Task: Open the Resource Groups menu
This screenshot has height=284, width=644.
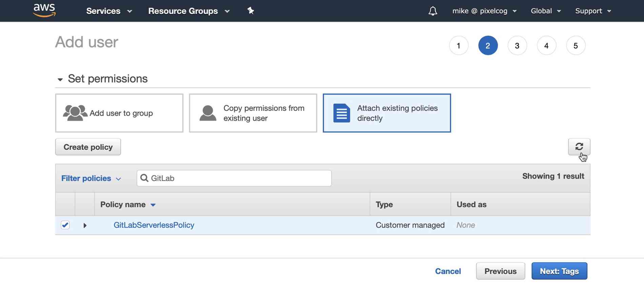Action: [x=189, y=11]
